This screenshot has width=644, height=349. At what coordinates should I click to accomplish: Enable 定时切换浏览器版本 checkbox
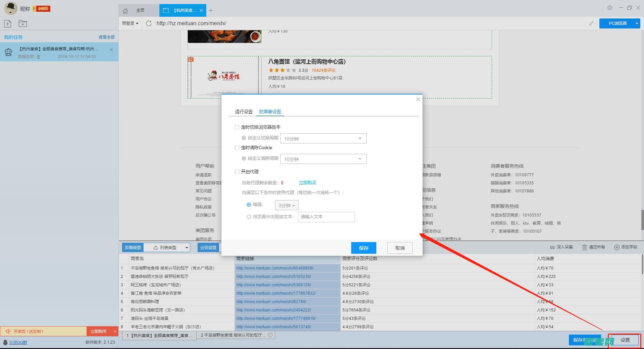point(237,127)
